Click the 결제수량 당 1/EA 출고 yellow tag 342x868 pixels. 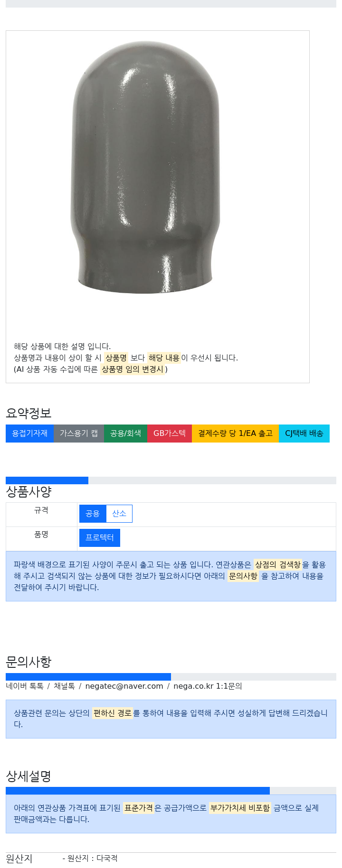[235, 434]
